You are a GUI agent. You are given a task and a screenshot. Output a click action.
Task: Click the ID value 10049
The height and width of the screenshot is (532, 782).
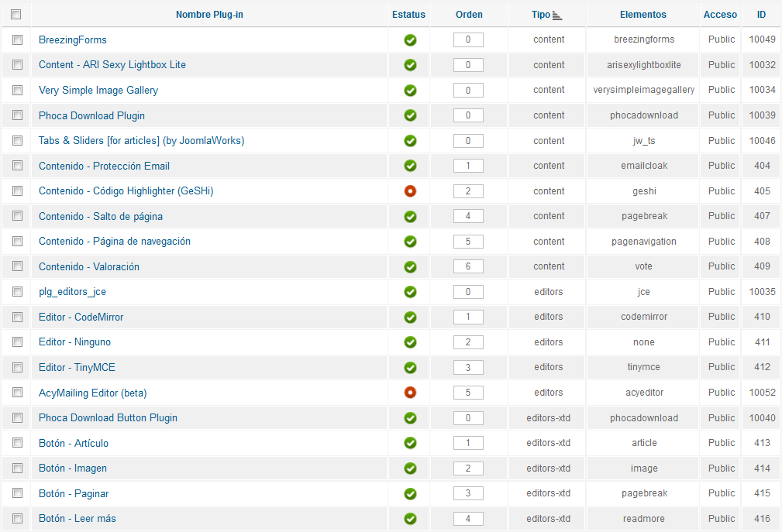762,39
